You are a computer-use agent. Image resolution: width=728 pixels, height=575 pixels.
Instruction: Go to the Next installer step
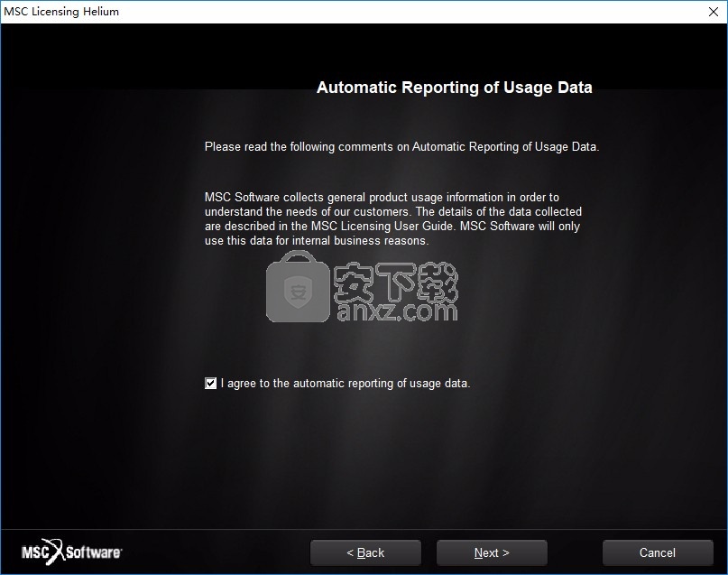pos(492,552)
